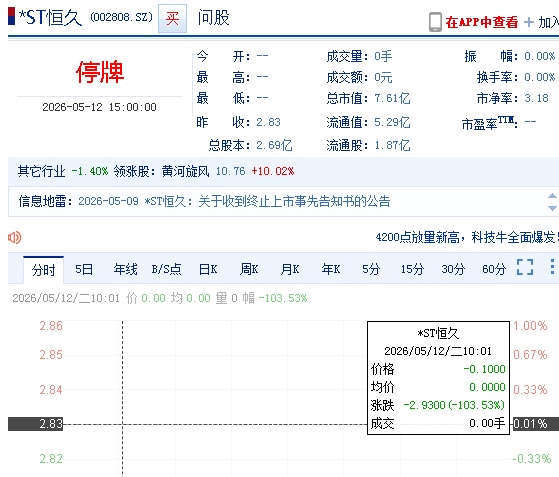
Task: Click the 总市值 value 7.61亿
Action: tap(392, 98)
